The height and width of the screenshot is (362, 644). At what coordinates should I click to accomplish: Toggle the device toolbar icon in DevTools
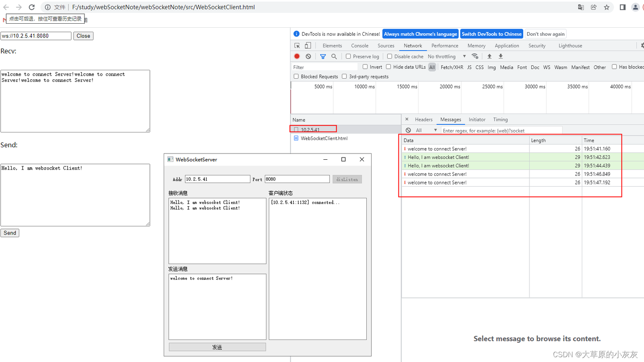[308, 46]
